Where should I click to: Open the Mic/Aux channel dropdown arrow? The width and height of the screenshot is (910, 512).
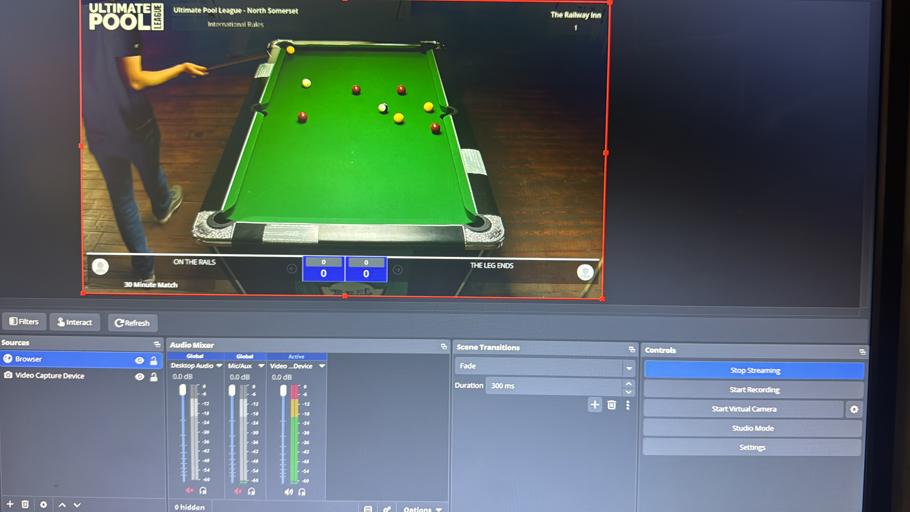pyautogui.click(x=259, y=366)
